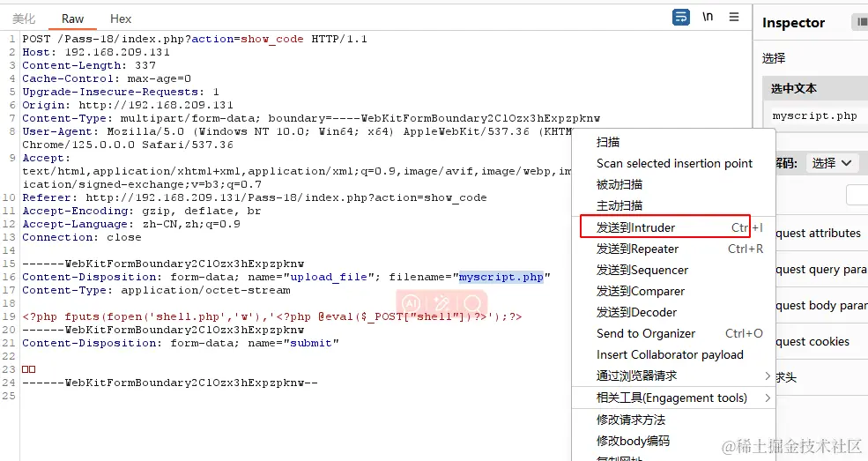Open the request headers section (求头)
Image resolution: width=868 pixels, height=461 pixels.
(x=821, y=377)
